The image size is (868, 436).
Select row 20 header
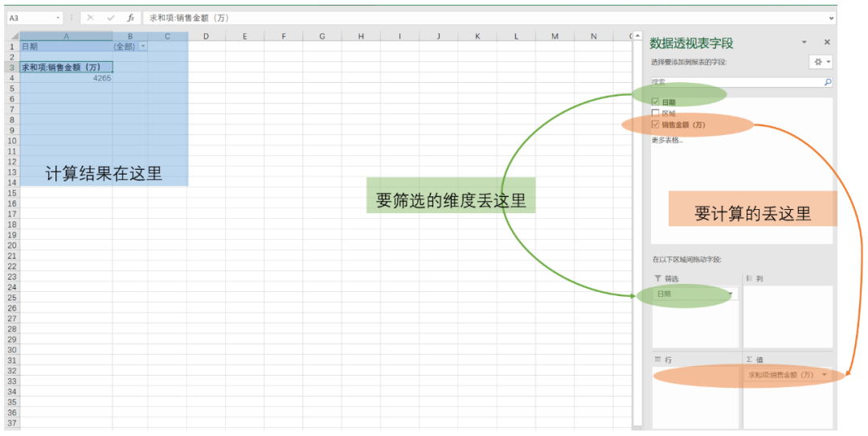11,245
